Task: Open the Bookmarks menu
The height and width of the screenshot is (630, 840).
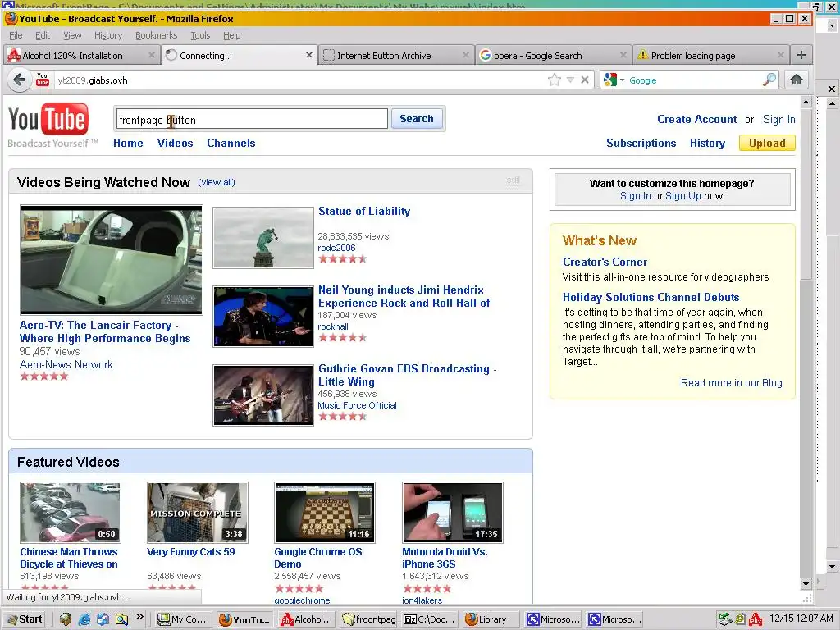Action: 157,35
